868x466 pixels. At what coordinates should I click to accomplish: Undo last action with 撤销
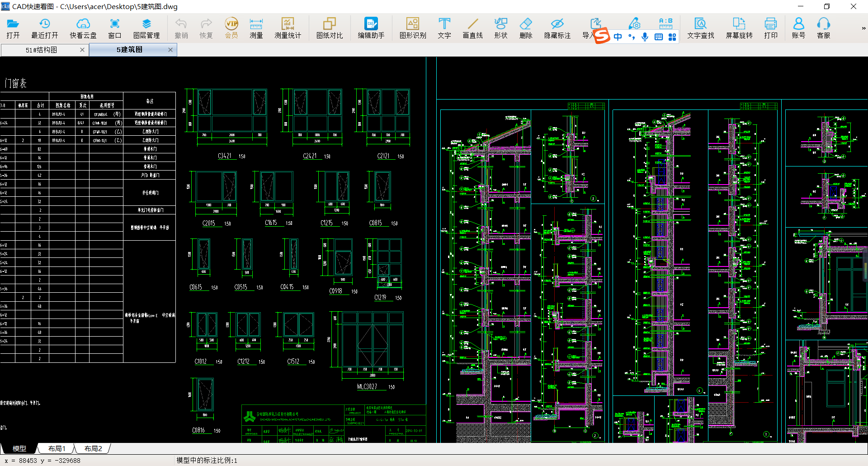pos(181,28)
